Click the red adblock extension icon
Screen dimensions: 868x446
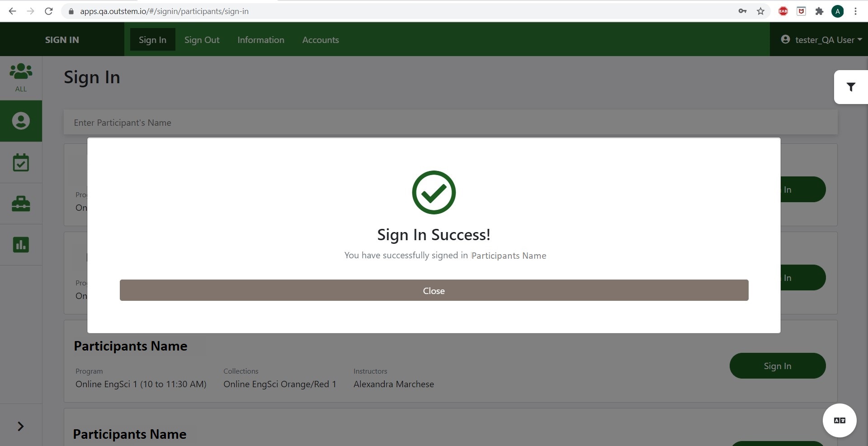point(783,11)
